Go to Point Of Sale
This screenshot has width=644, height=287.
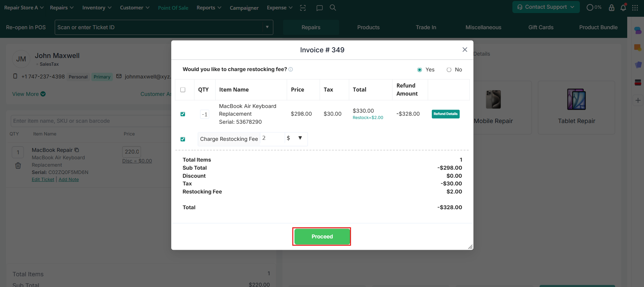(173, 8)
